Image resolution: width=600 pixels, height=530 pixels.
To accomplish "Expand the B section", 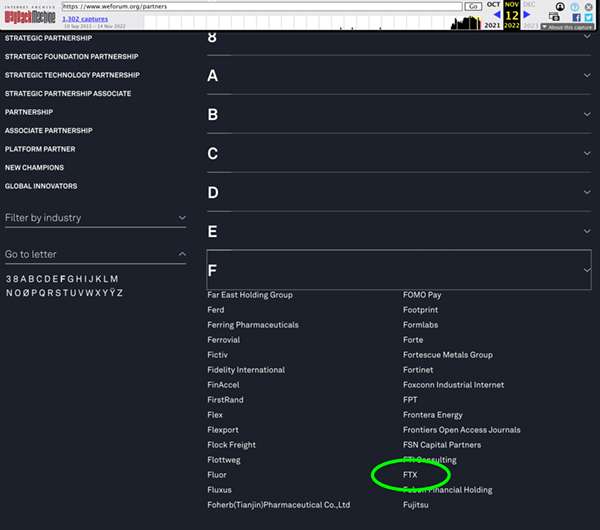I will tap(399, 114).
